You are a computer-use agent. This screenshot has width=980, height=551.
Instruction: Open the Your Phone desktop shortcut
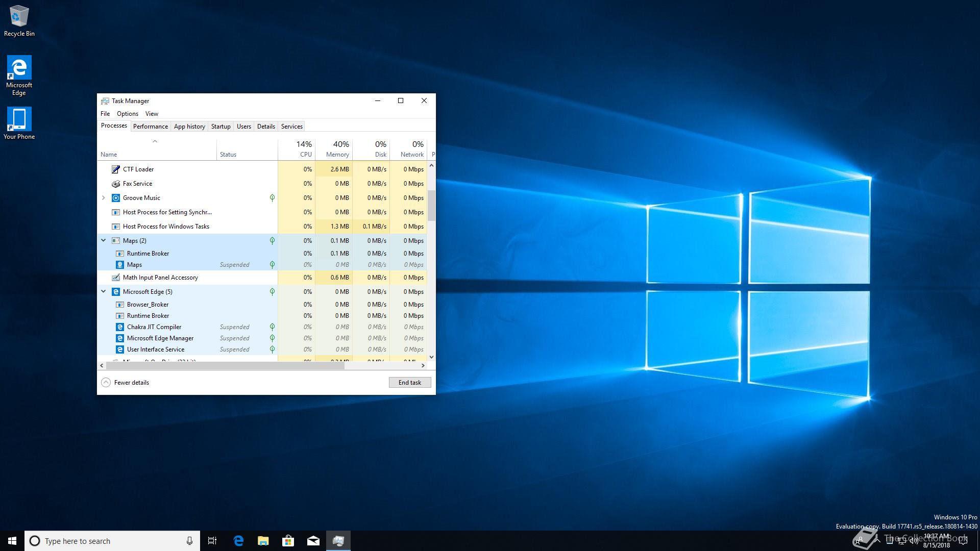click(19, 123)
